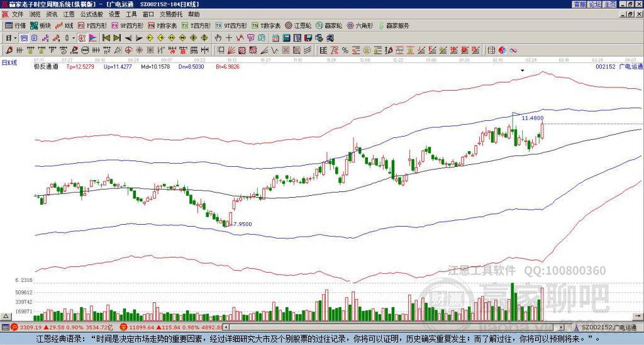
Task: Select the hand pan tool
Action: tap(218, 38)
